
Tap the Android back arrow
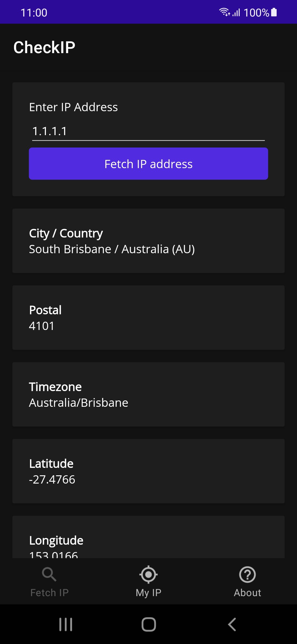(232, 624)
